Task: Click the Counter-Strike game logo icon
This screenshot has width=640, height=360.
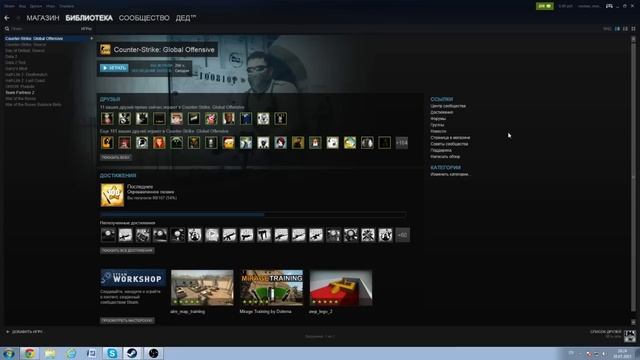Action: coord(105,49)
